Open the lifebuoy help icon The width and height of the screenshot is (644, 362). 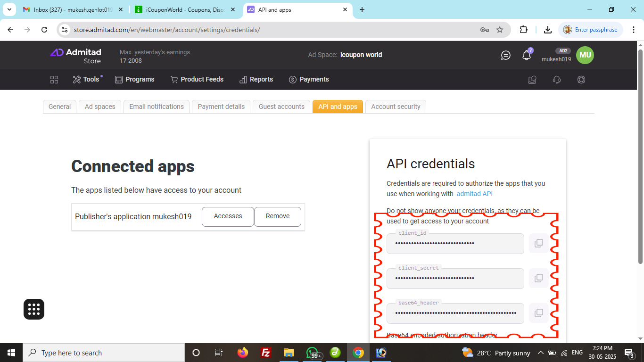[x=581, y=80]
